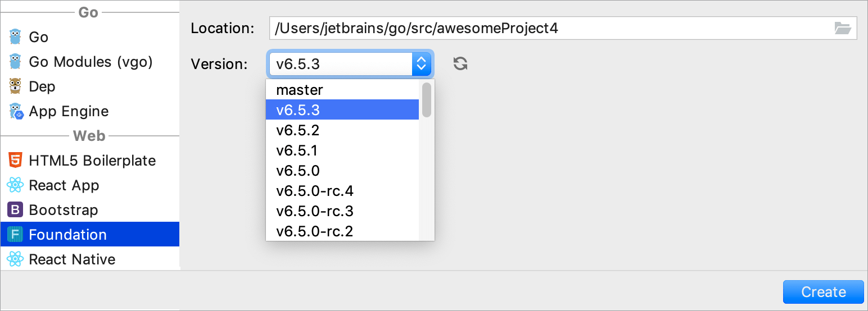Select version v6.5.1 entry

click(298, 150)
